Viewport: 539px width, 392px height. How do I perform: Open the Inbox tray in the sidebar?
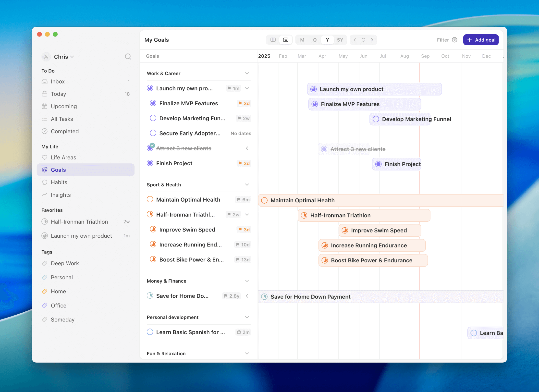coord(58,81)
